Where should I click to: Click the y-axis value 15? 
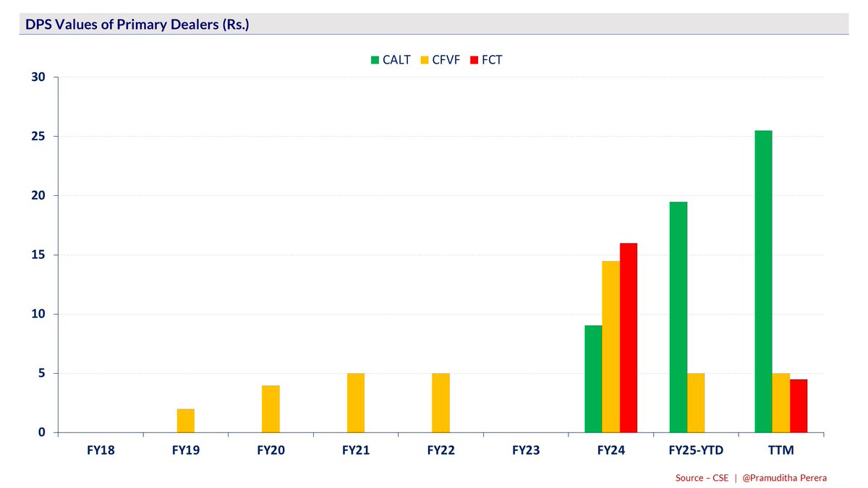coord(39,255)
